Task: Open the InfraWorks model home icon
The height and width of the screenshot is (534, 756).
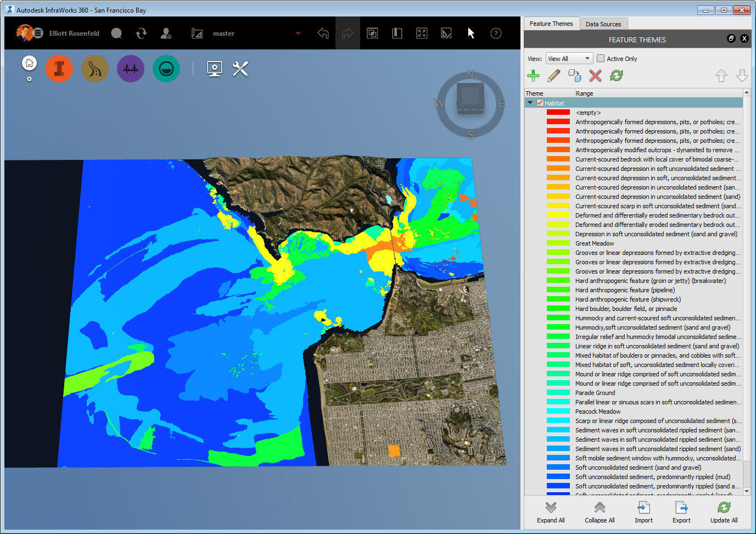Action: (29, 62)
